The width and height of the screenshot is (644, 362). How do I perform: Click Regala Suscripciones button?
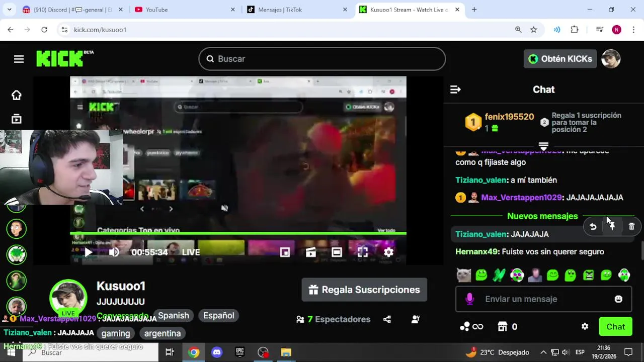click(364, 290)
